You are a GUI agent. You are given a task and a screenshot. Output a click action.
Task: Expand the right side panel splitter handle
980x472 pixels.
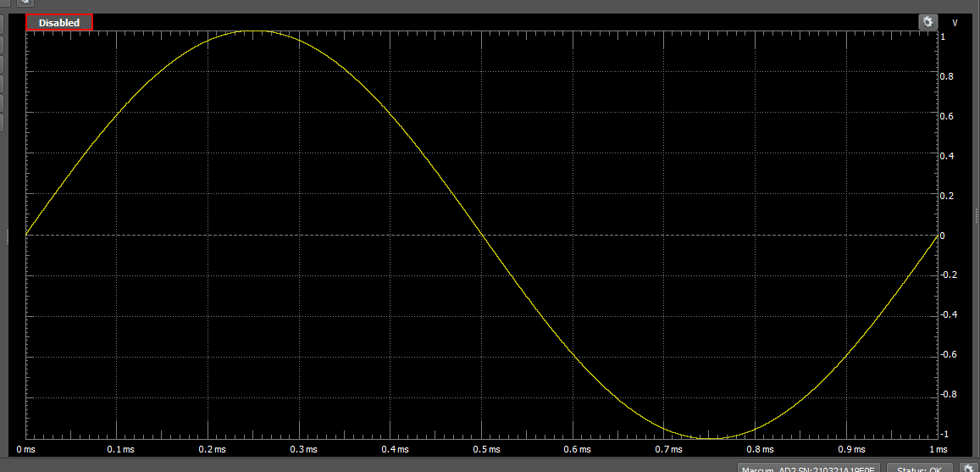click(x=977, y=216)
